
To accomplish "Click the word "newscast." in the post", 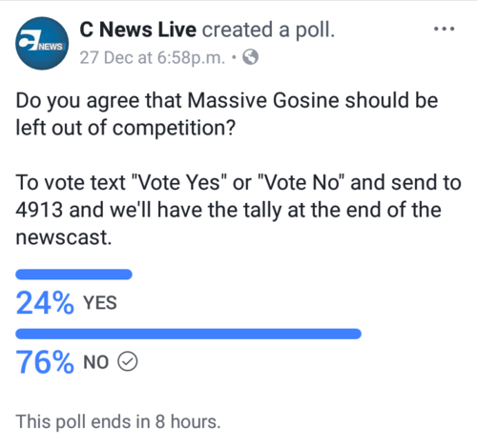I will [64, 237].
